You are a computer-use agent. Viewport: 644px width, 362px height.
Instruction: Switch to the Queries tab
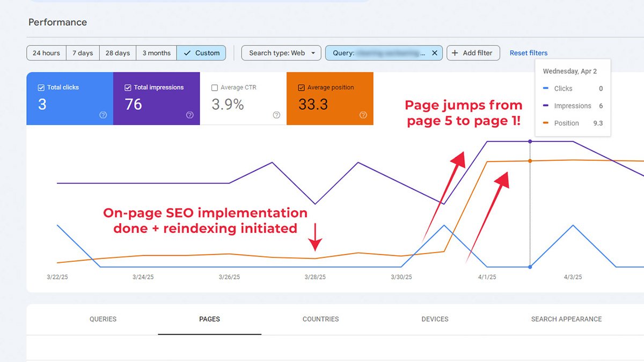tap(103, 319)
